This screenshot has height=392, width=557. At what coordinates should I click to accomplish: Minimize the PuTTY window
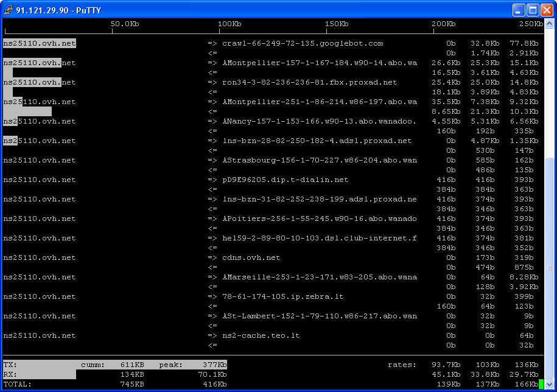coord(519,10)
